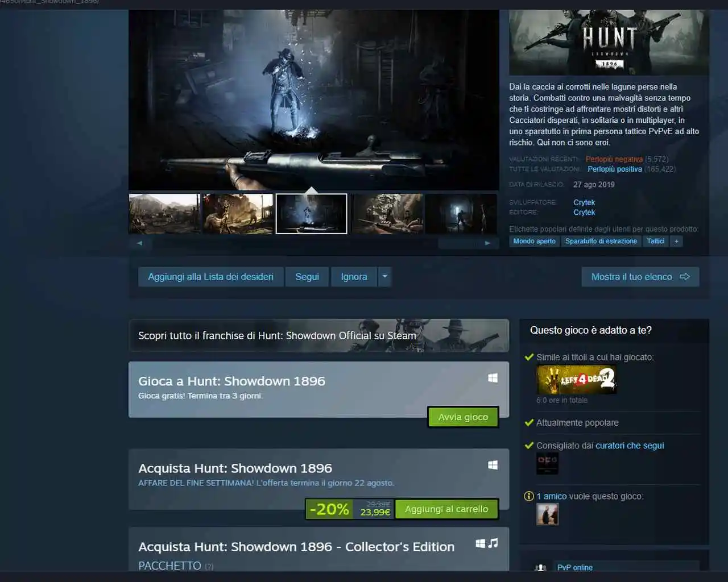Open the Perlopiù negativa recent reviews link
The image size is (728, 582).
[614, 159]
